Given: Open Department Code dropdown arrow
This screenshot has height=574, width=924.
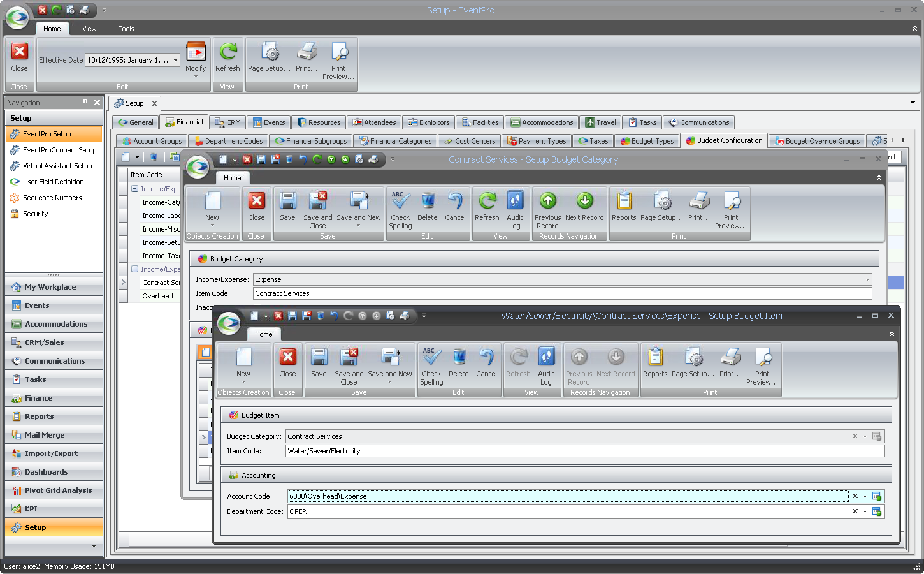Looking at the screenshot, I should coord(865,511).
